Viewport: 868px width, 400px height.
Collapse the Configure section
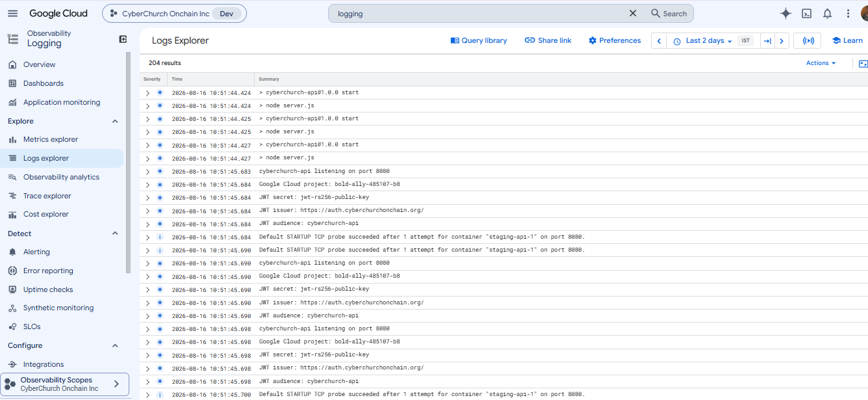[115, 345]
